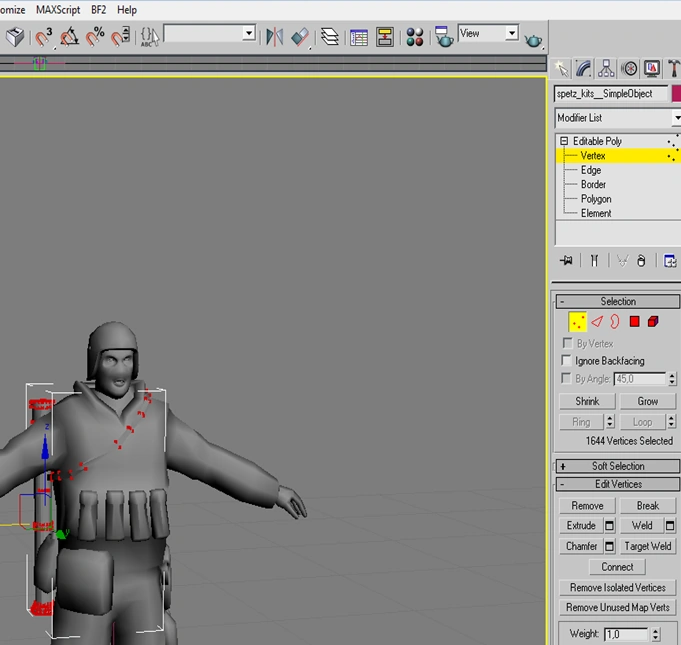Enable the By Vertex checkbox

[567, 344]
